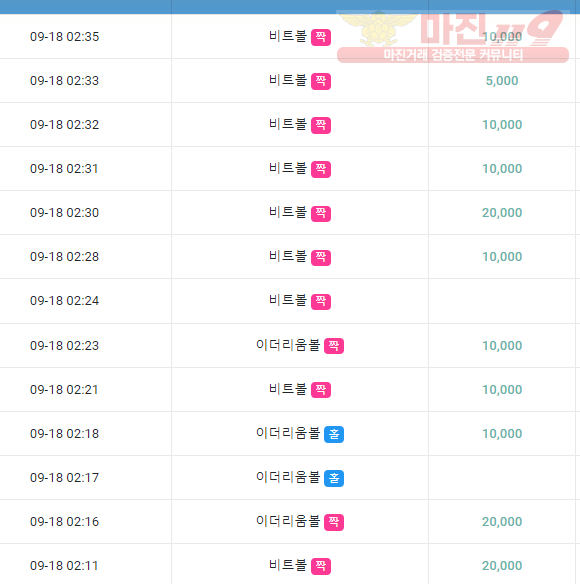The width and height of the screenshot is (580, 584).
Task: Click the 5,000 amount at 02:33
Action: click(502, 81)
